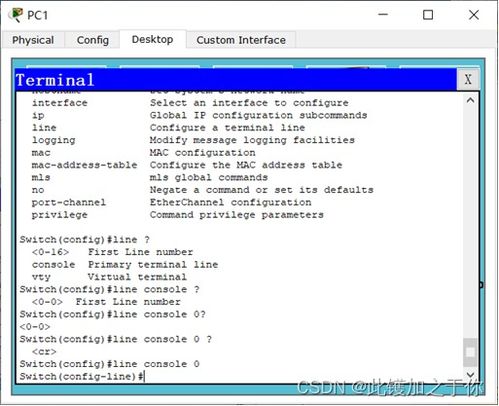This screenshot has width=499, height=406.
Task: Click the 'port-channel' command entry
Action: pos(69,202)
